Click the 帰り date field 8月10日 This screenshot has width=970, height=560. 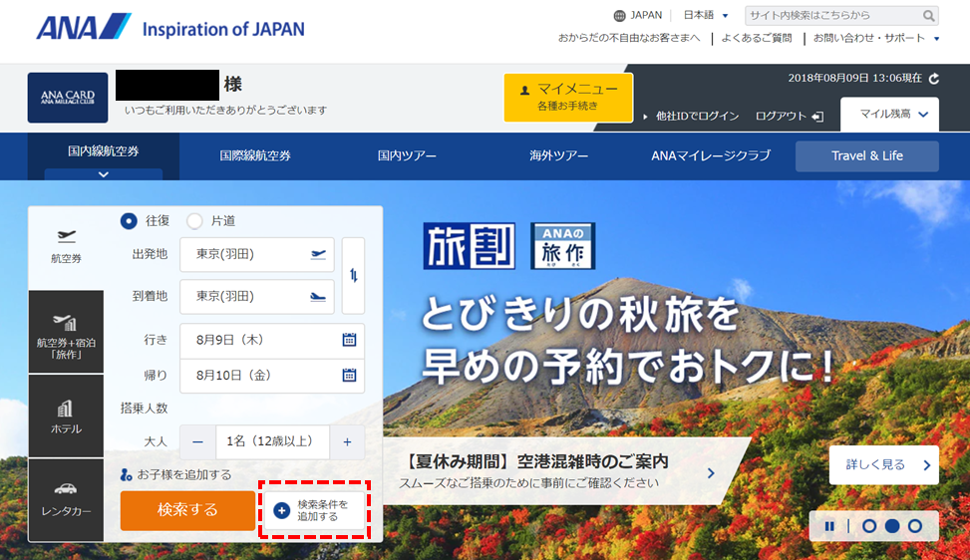pos(272,376)
